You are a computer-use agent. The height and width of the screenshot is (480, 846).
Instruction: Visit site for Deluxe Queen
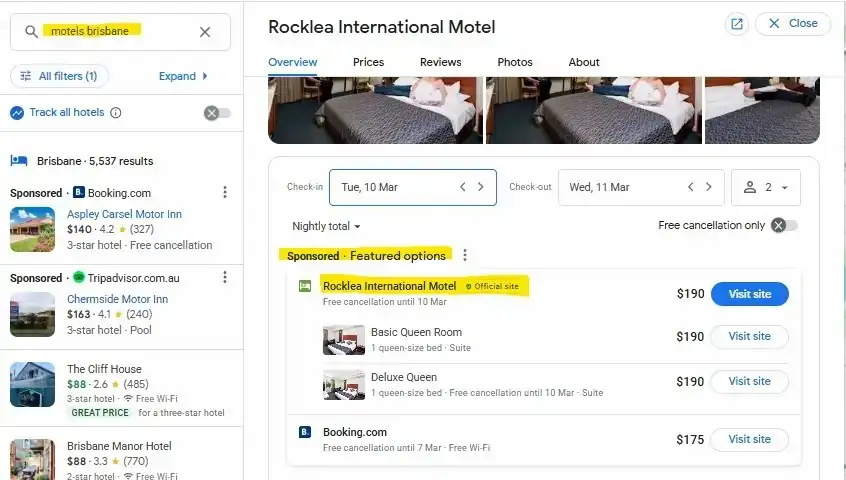[x=749, y=381]
